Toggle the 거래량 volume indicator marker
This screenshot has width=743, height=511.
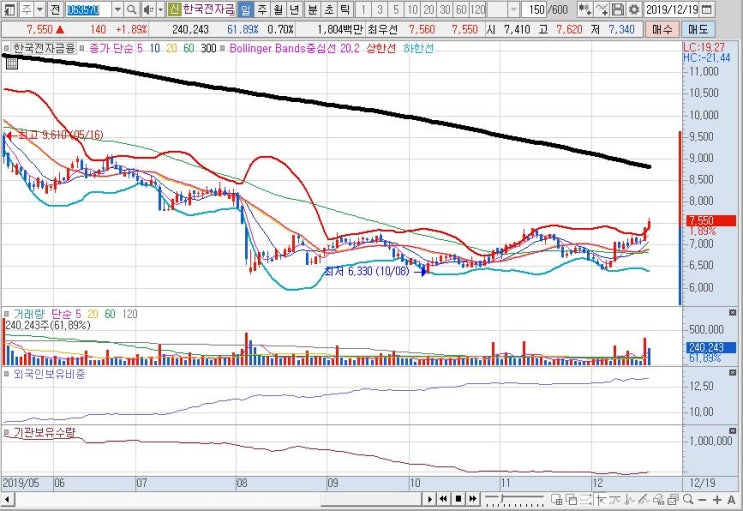click(x=6, y=314)
